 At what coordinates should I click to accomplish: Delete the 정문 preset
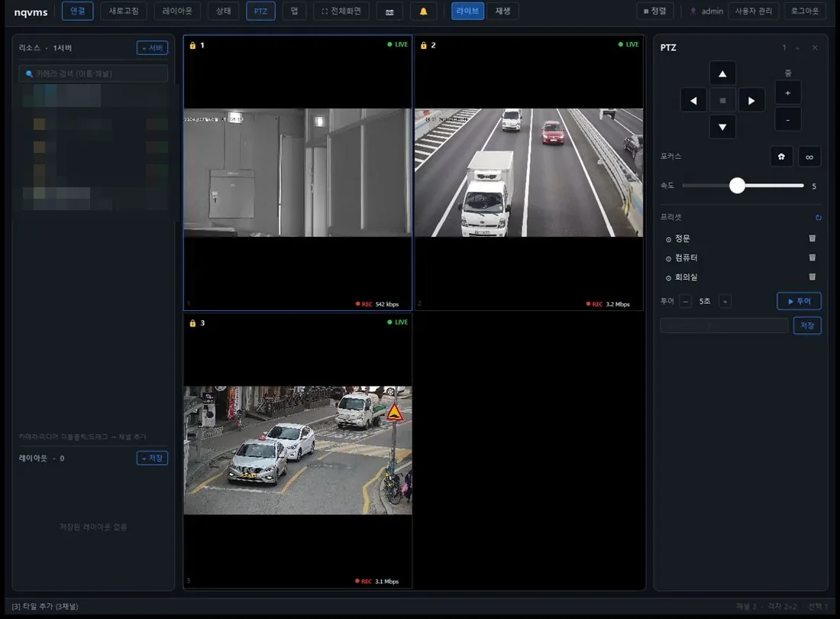point(813,238)
